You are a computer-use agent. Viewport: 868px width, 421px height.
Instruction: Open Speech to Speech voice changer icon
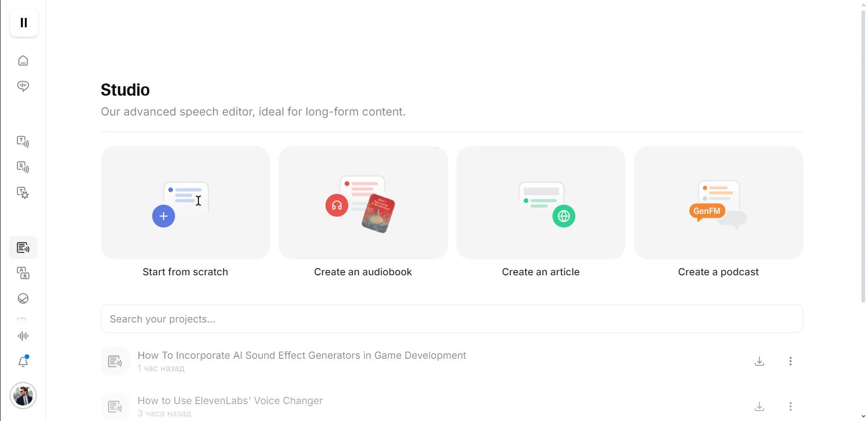click(23, 167)
